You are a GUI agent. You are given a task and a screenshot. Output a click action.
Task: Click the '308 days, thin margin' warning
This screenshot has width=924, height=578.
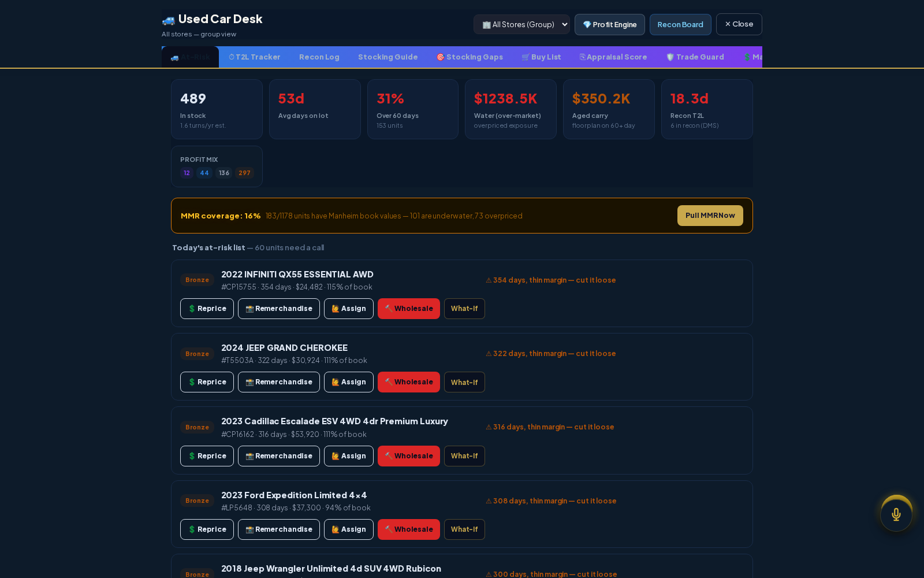coord(551,501)
